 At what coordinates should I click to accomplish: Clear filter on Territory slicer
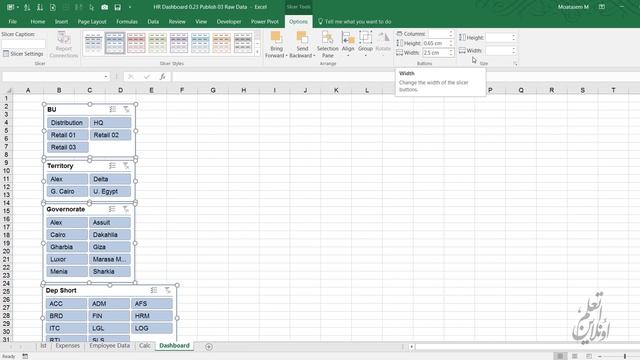[126, 165]
